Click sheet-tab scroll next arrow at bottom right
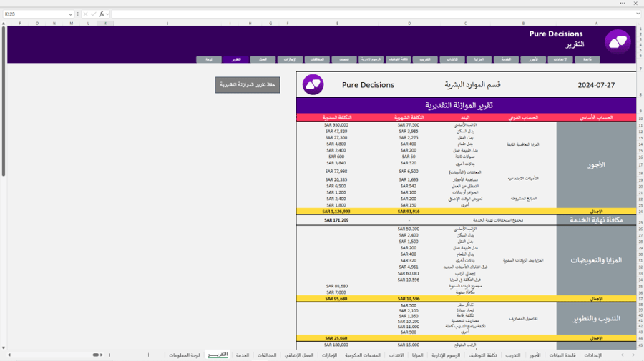The height and width of the screenshot is (361, 644). 633,355
